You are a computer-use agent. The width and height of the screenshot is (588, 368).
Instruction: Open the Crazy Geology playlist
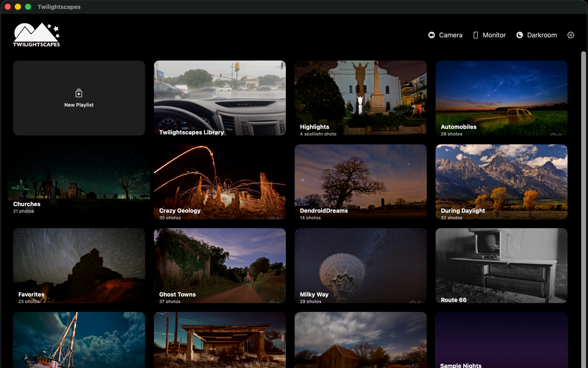[x=220, y=181]
